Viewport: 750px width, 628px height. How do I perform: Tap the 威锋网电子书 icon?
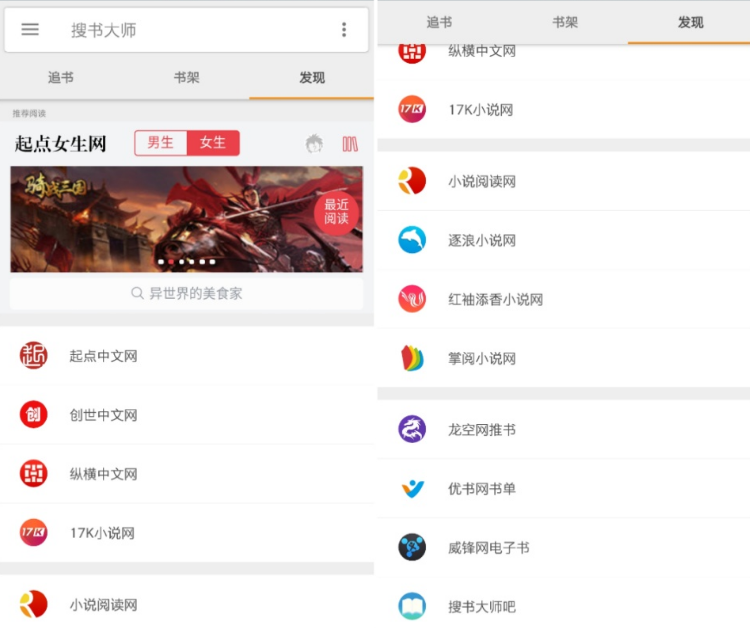(x=412, y=547)
